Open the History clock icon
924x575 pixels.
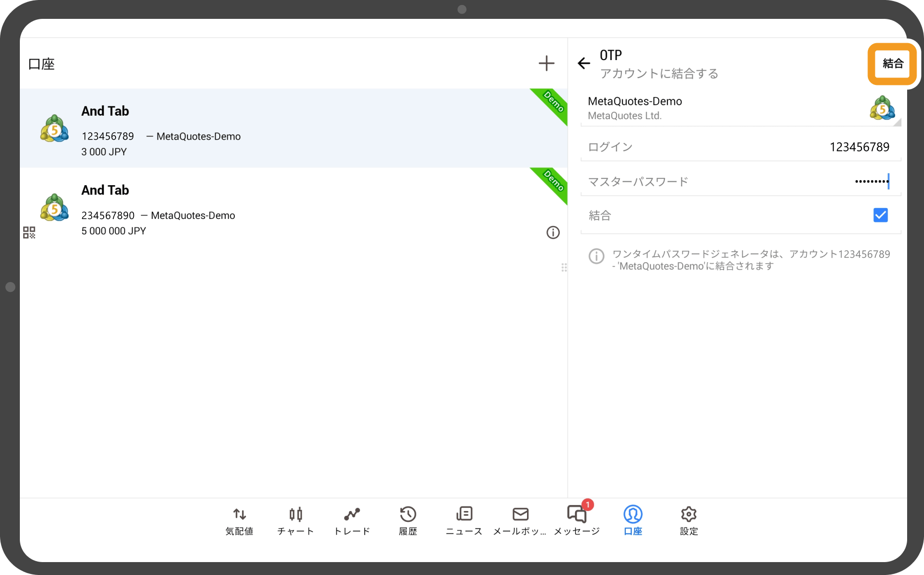coord(408,520)
